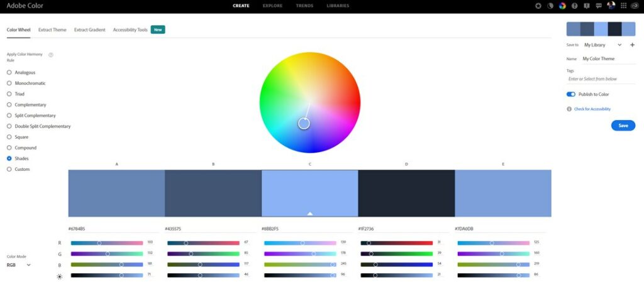Viewport: 644px width, 299px height.
Task: Switch to the Extract Theme tab
Action: (52, 30)
